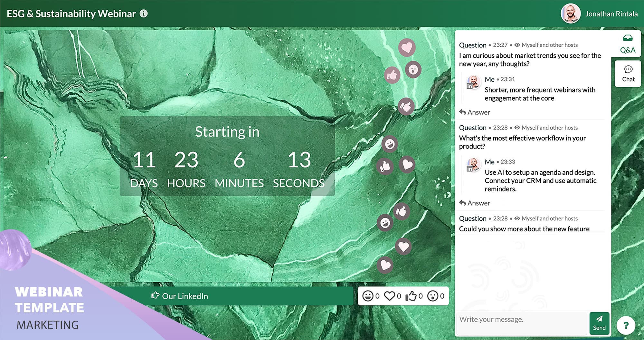Image resolution: width=644 pixels, height=340 pixels.
Task: Click the Send message button
Action: [599, 323]
